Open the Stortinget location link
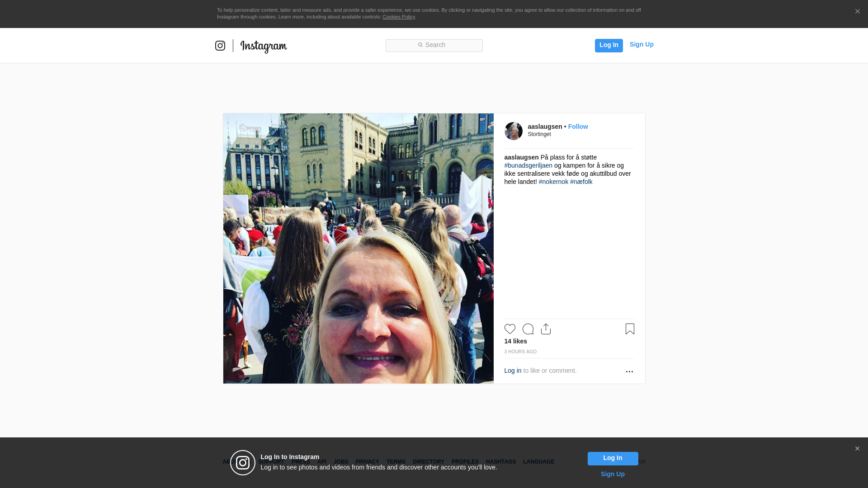Viewport: 868px width, 488px height. coord(539,134)
